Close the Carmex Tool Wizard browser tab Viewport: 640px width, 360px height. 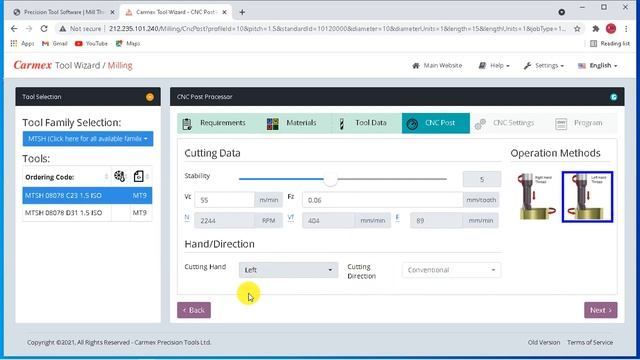click(x=224, y=12)
